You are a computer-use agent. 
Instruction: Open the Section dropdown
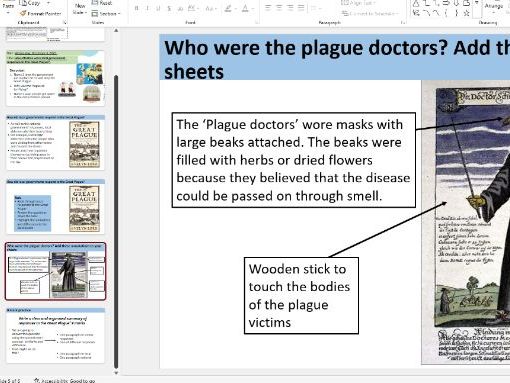click(x=106, y=14)
